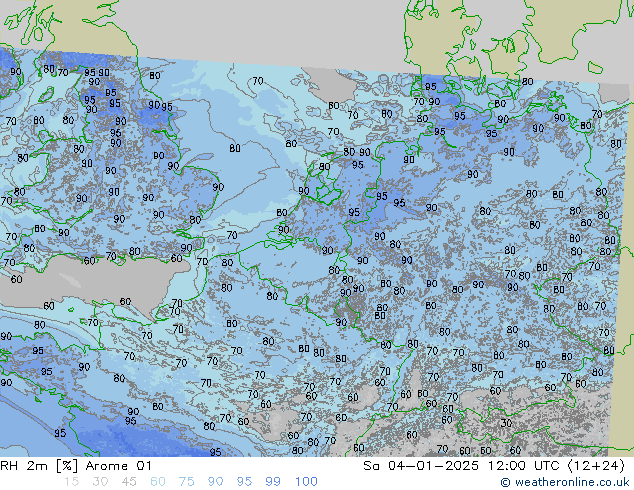Select the legend value 45

tap(129, 482)
